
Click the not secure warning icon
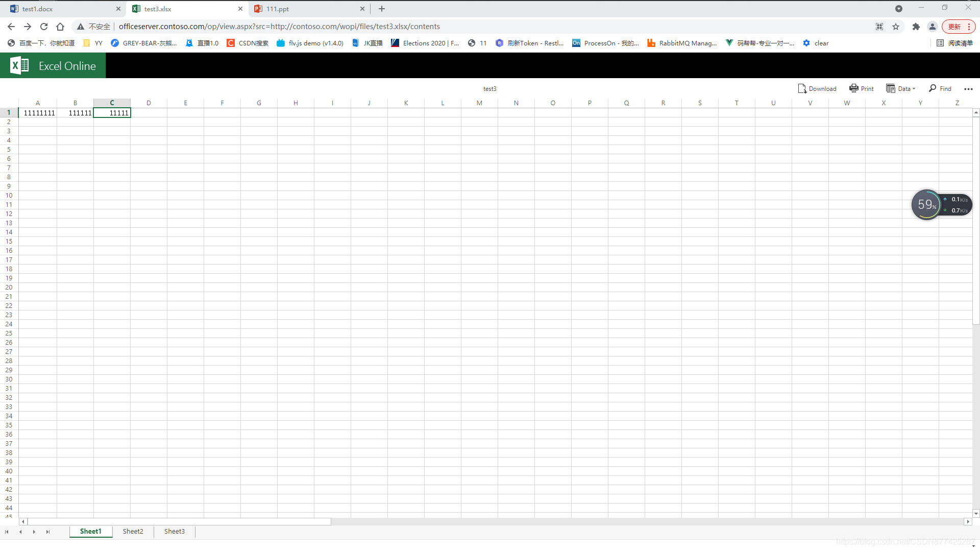81,27
